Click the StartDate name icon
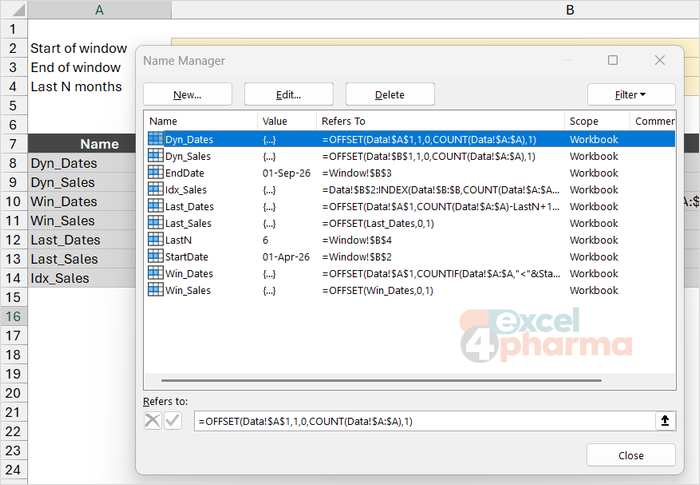The image size is (700, 485). click(155, 256)
